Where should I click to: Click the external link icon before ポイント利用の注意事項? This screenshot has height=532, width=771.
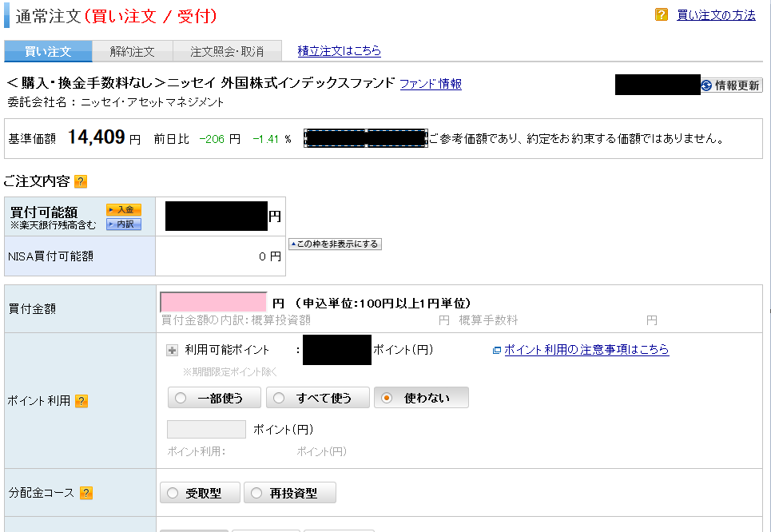[x=497, y=350]
